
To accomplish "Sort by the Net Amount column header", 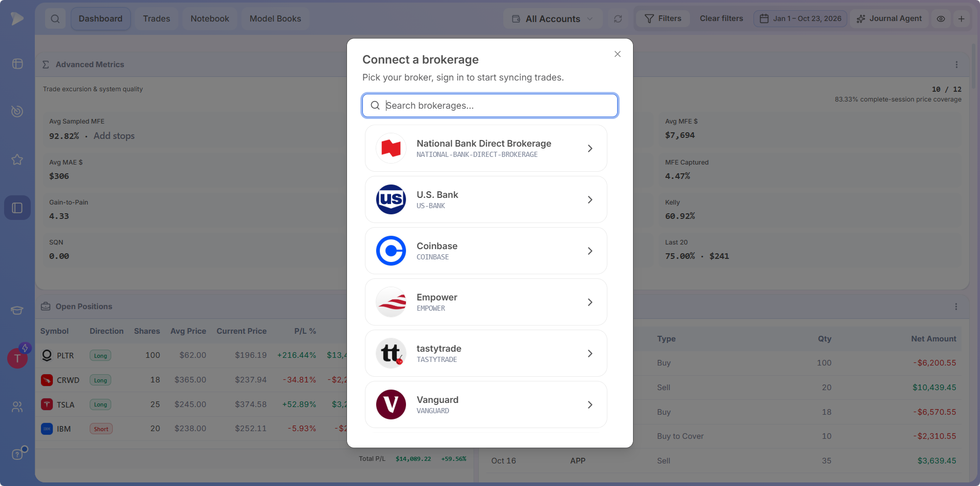I will point(933,339).
